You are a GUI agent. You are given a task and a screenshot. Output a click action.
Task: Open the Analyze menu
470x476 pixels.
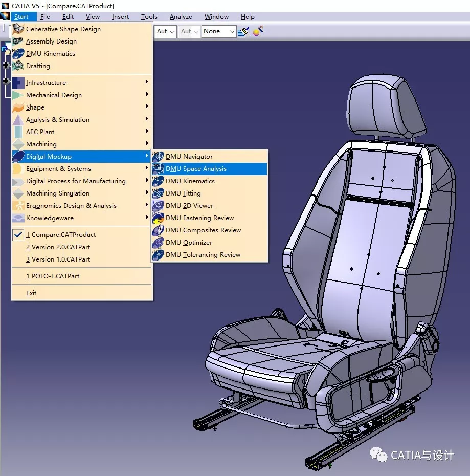pos(181,17)
